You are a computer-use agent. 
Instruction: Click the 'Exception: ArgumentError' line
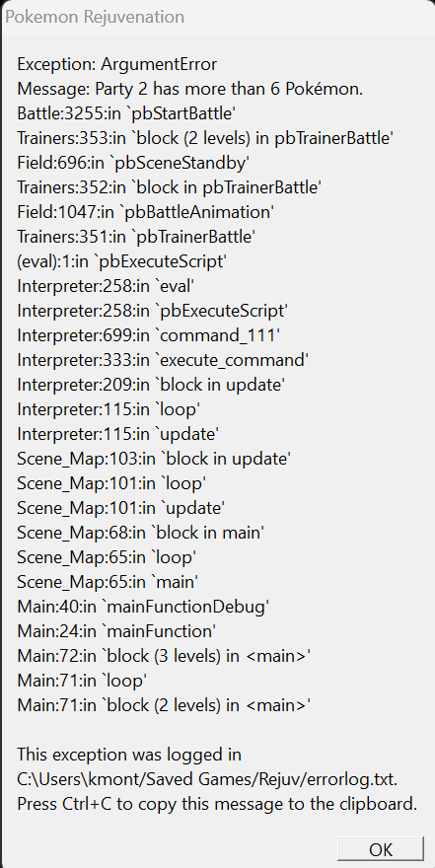pyautogui.click(x=116, y=64)
